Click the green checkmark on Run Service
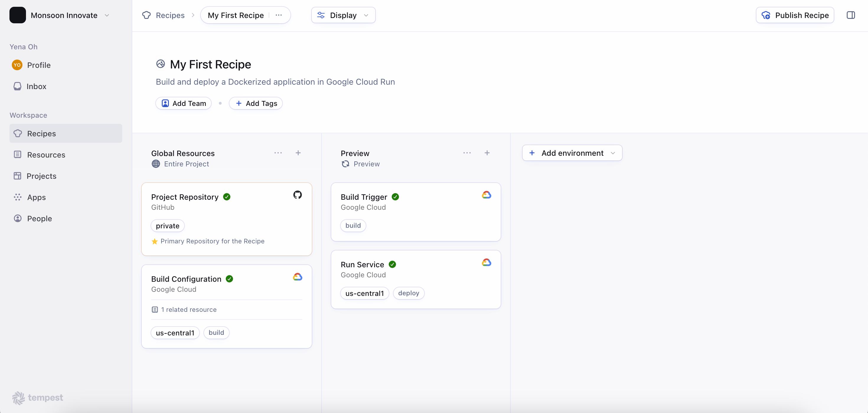868x413 pixels. pyautogui.click(x=392, y=264)
